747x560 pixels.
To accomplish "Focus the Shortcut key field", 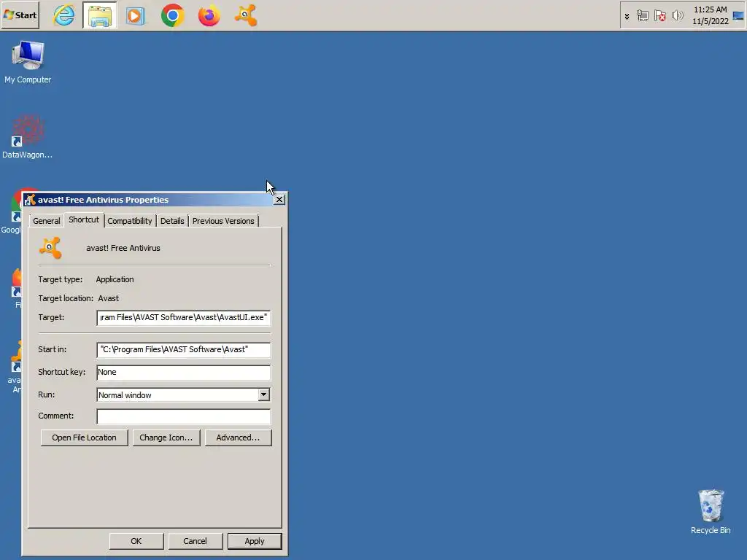I will click(x=183, y=373).
